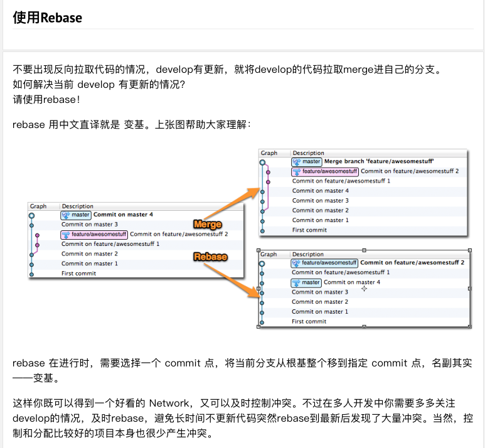Click Description header in merge result panel
This screenshot has width=485, height=448.
pos(309,153)
